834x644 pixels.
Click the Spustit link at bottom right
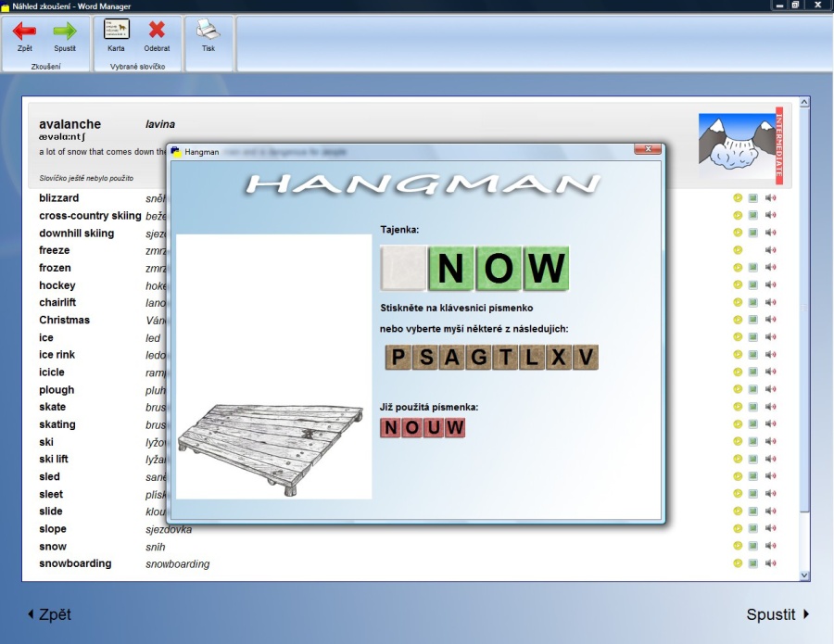777,614
